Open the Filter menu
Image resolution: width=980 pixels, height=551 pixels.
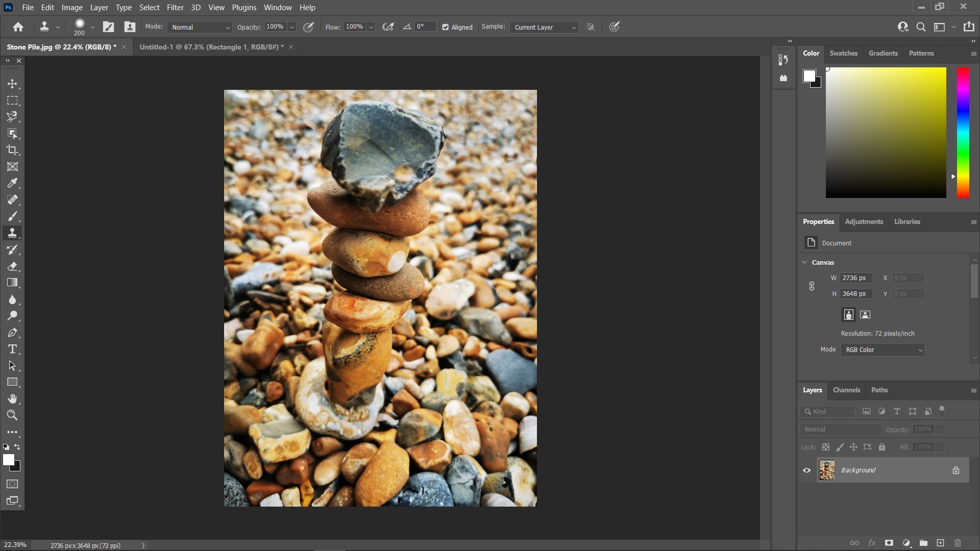pyautogui.click(x=175, y=8)
